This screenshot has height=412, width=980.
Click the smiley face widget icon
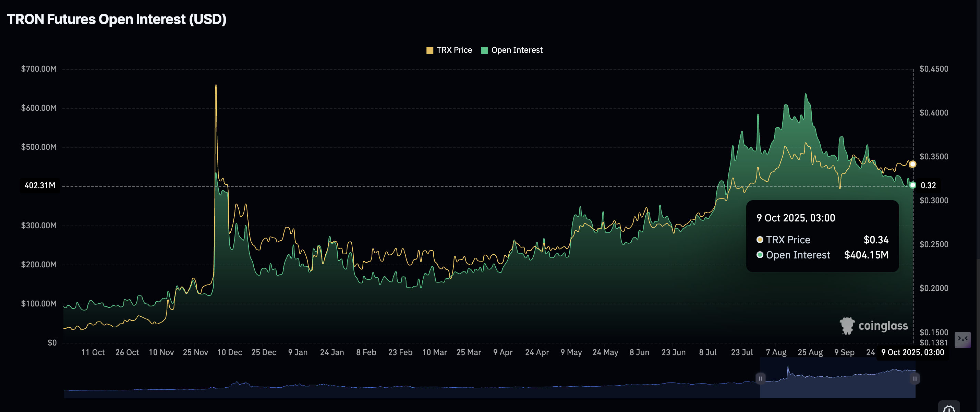pyautogui.click(x=963, y=339)
